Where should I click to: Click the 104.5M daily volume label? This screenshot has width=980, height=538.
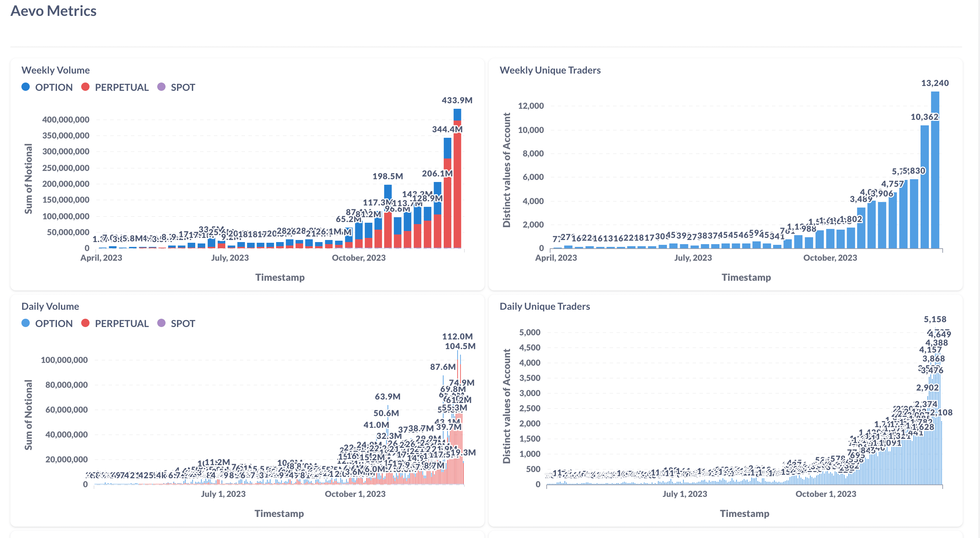[460, 346]
